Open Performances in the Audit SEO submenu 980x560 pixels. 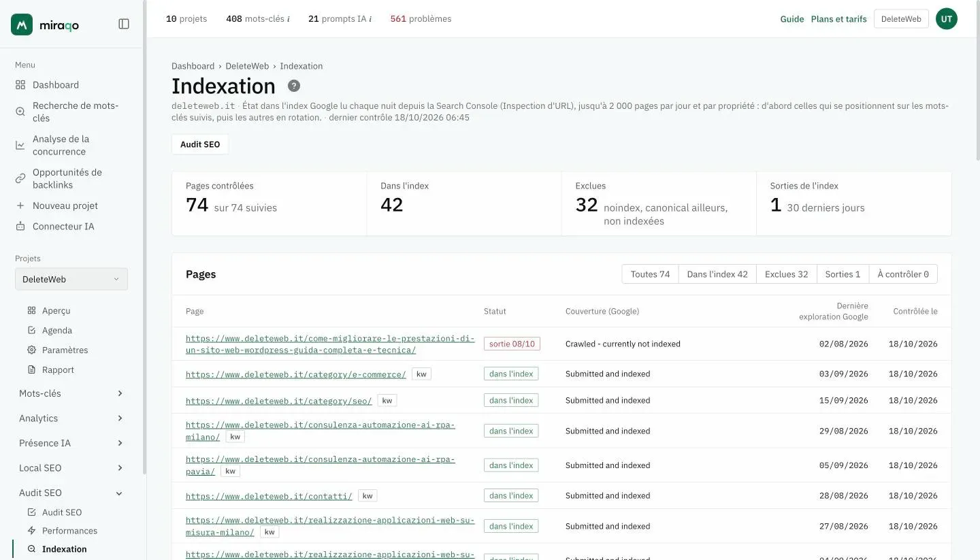69,531
